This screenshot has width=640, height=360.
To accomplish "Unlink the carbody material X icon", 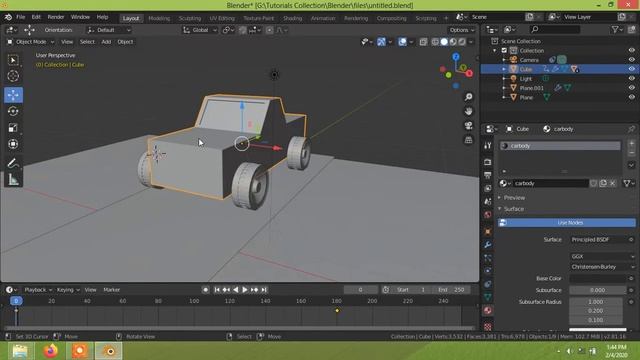I will (613, 184).
